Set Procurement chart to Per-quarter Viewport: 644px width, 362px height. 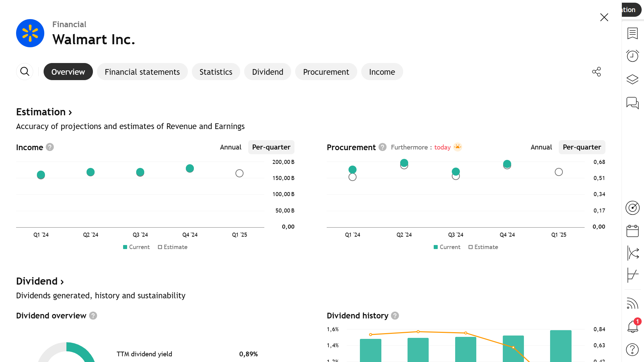(x=582, y=147)
